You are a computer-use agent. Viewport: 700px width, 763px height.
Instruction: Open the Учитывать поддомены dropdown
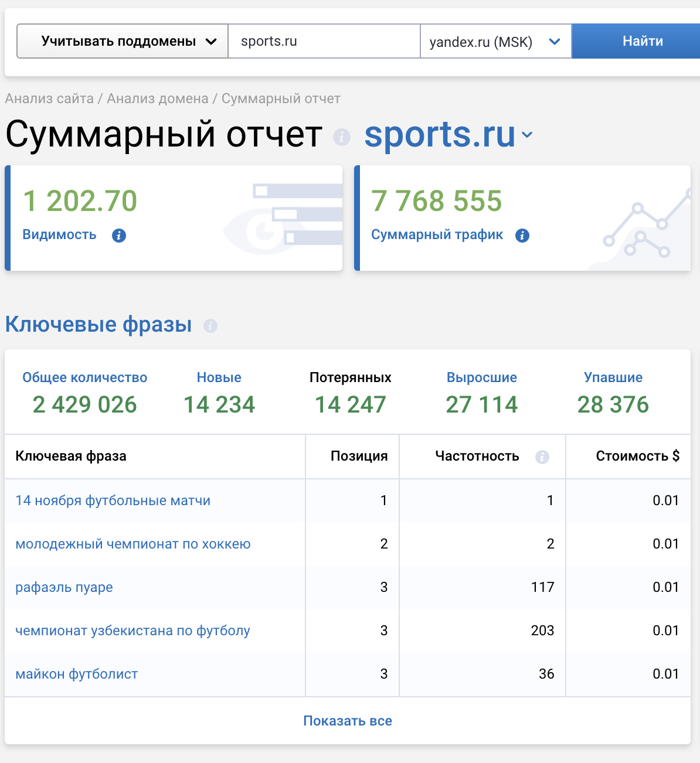[122, 41]
